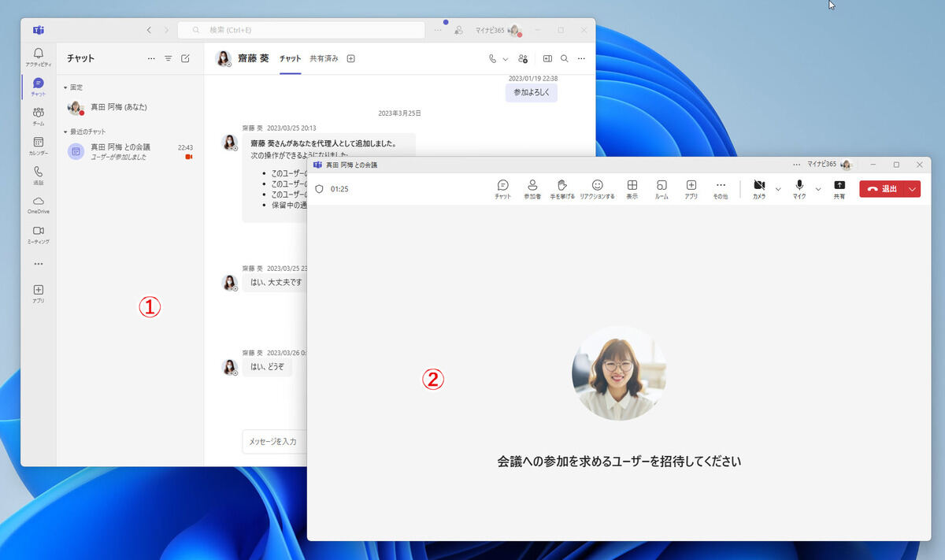
Task: Open more actions (その他) in meeting
Action: pyautogui.click(x=721, y=189)
